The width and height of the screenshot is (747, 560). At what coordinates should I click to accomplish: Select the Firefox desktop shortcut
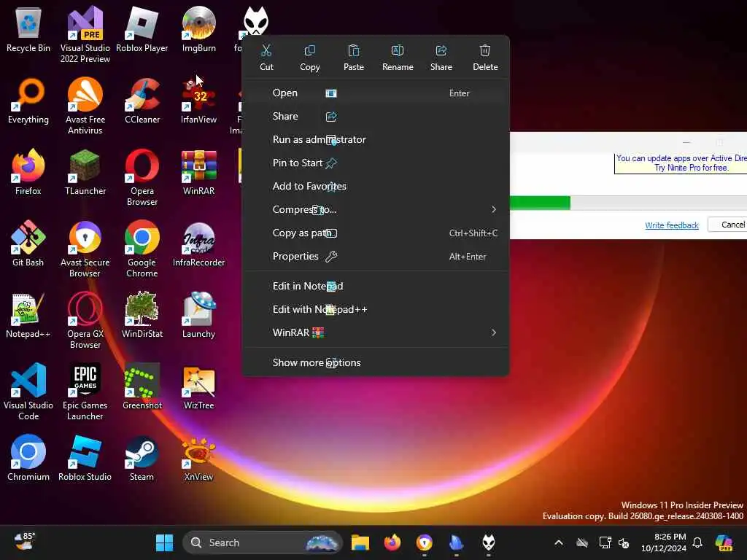pos(28,173)
